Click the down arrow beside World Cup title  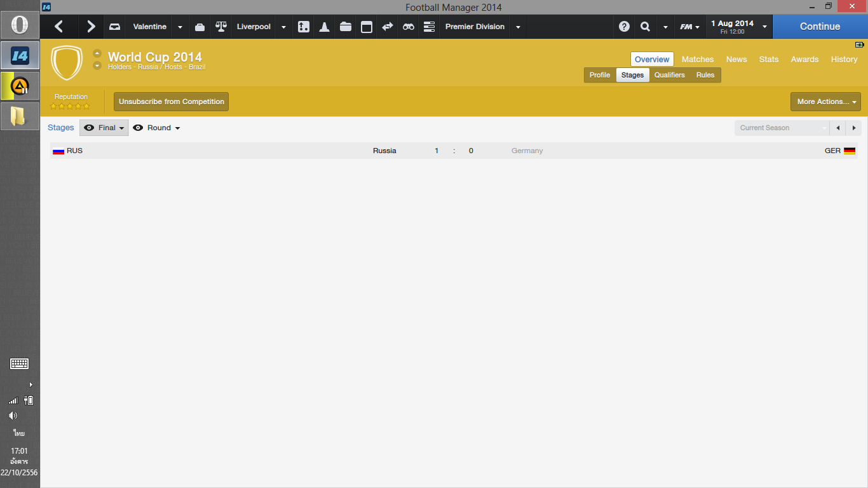97,65
